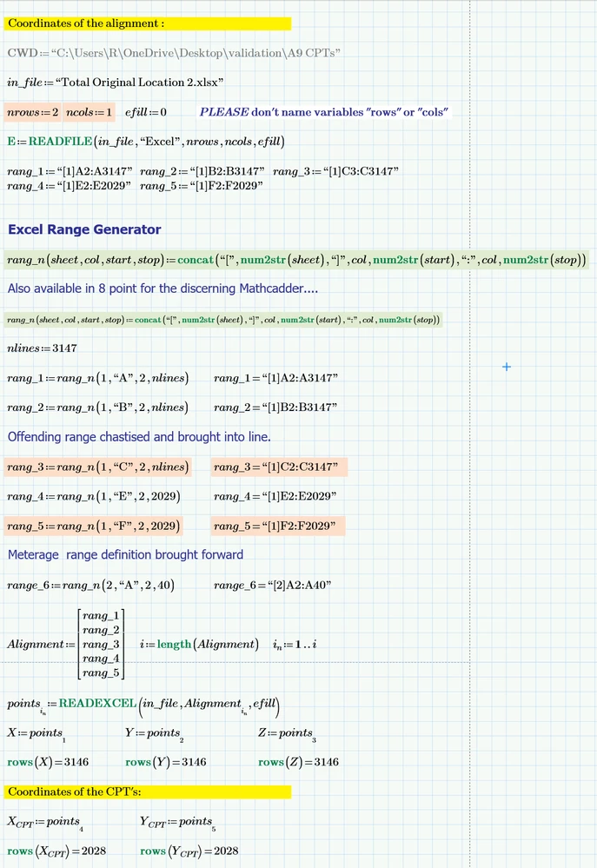Click the highlighted rang_5:=rang_n(1,"F",2,2029) definition
This screenshot has height=868, width=597.
point(93,526)
